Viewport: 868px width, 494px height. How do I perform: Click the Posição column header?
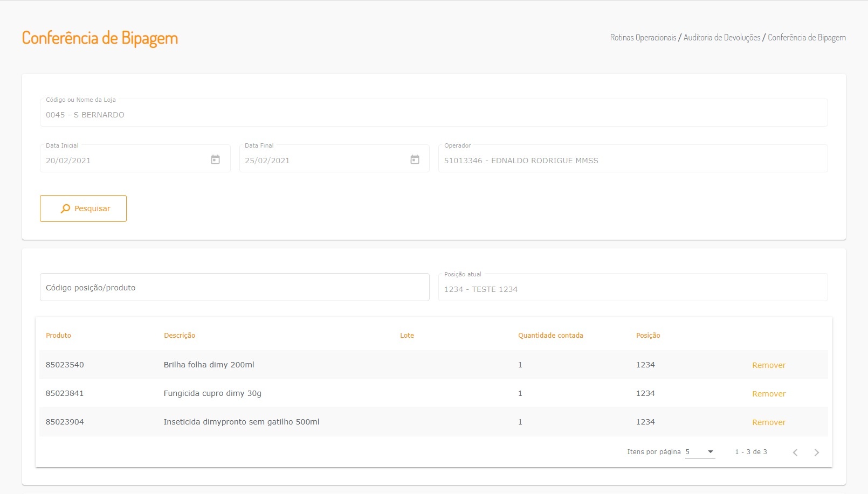648,336
